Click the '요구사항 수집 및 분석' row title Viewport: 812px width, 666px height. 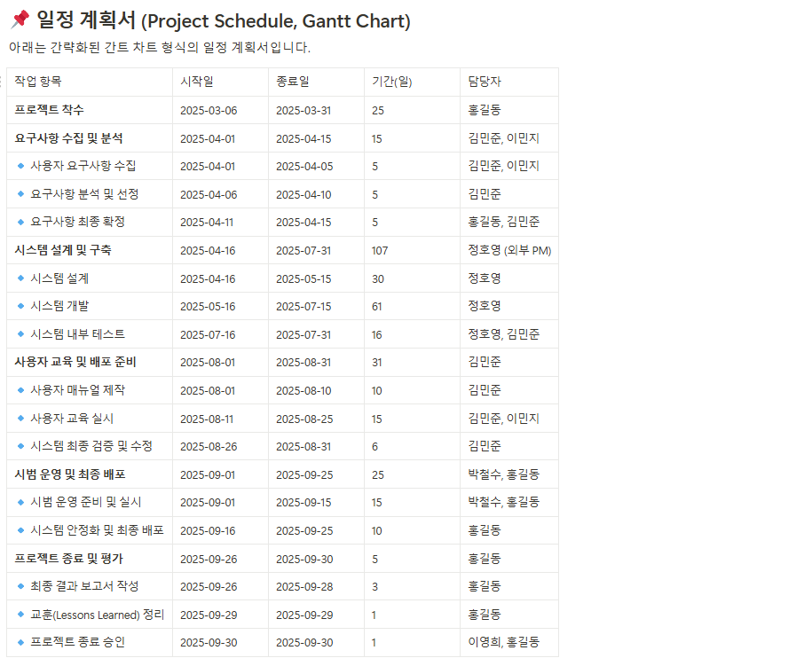pyautogui.click(x=69, y=138)
